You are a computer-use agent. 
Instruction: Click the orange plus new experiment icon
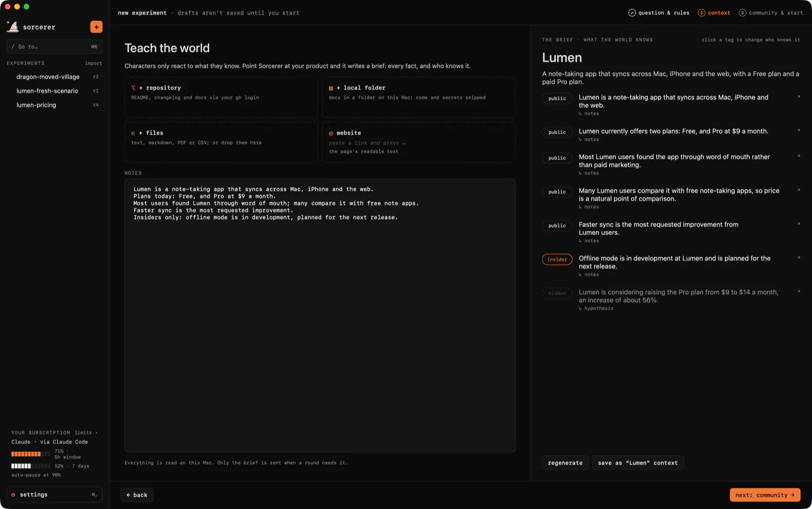tap(96, 27)
